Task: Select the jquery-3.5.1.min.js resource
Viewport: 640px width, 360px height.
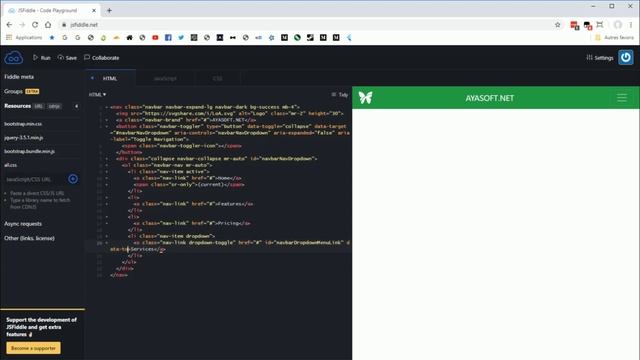Action: coord(24,138)
